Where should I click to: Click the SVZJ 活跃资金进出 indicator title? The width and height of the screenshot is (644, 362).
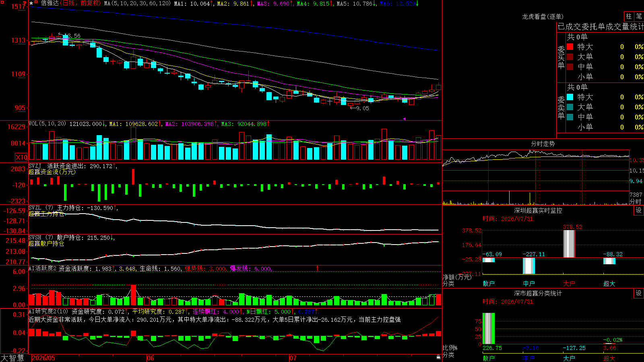click(72, 166)
